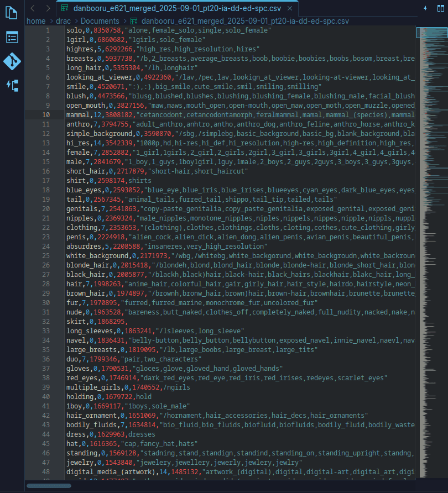Click the CSV file icon in tab
The image size is (448, 493).
(x=65, y=8)
